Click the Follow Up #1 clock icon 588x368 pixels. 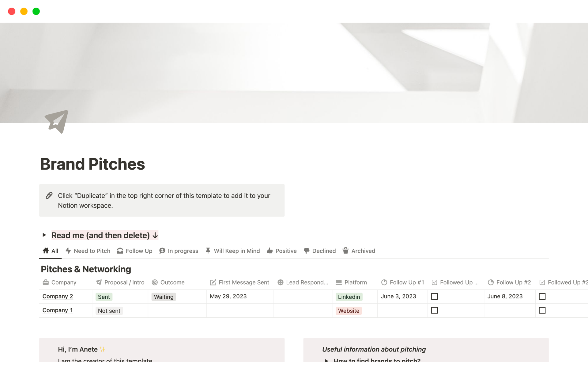(x=384, y=282)
